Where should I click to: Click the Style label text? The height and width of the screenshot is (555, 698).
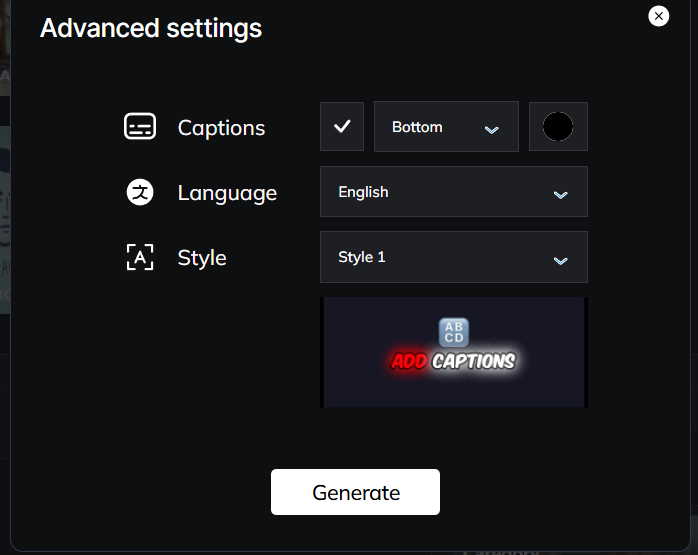tap(202, 258)
